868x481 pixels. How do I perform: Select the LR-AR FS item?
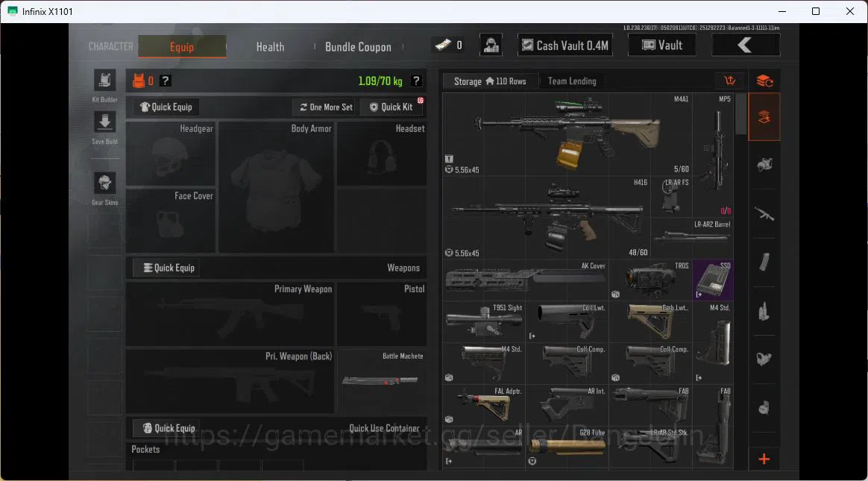671,197
